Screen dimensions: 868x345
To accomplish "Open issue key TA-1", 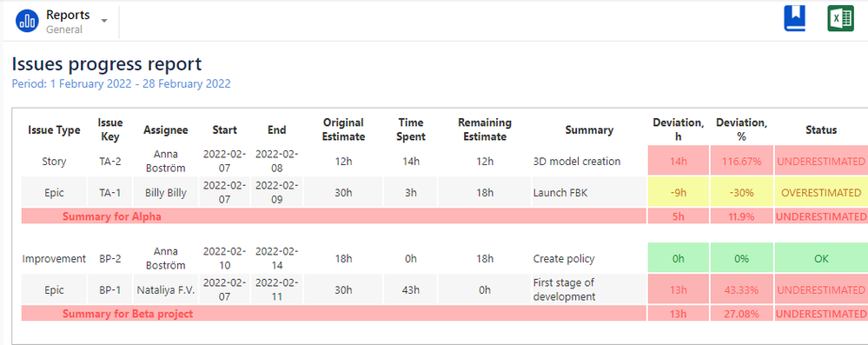I will (x=109, y=193).
